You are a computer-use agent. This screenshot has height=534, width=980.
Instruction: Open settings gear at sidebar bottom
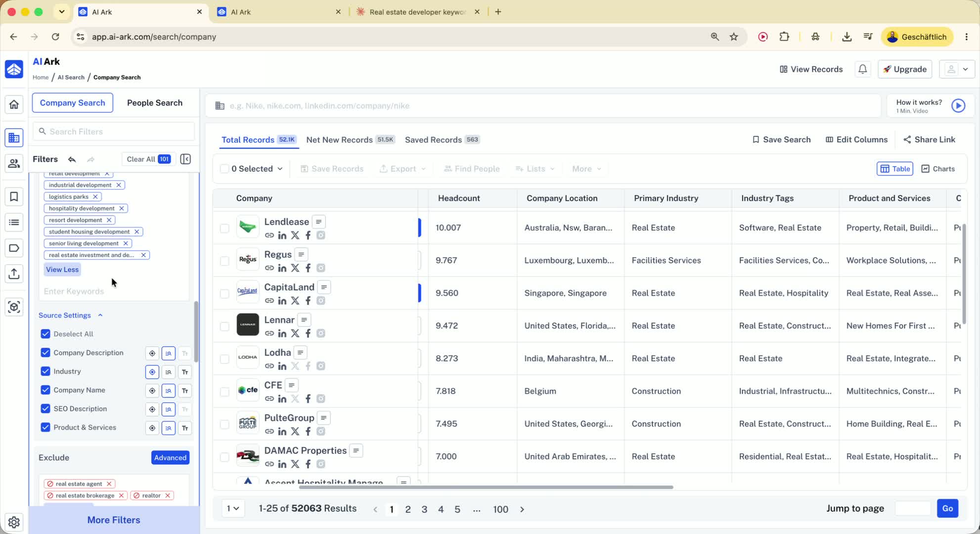(14, 522)
